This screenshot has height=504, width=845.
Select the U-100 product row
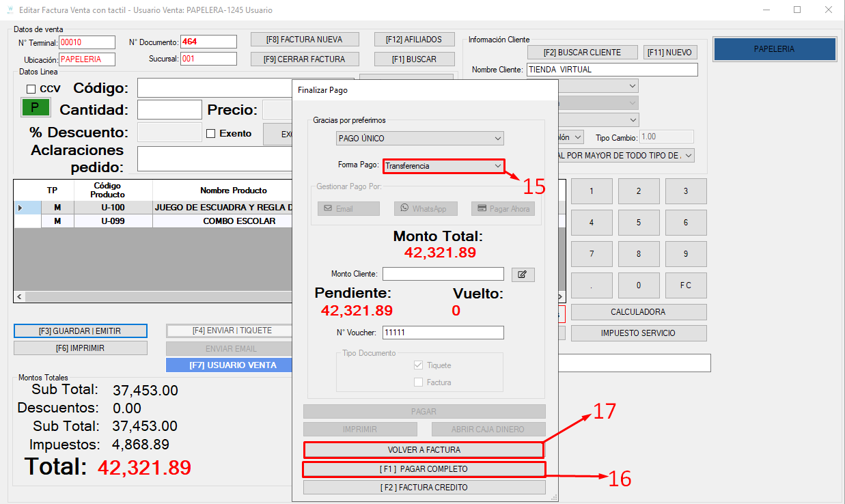coord(153,208)
